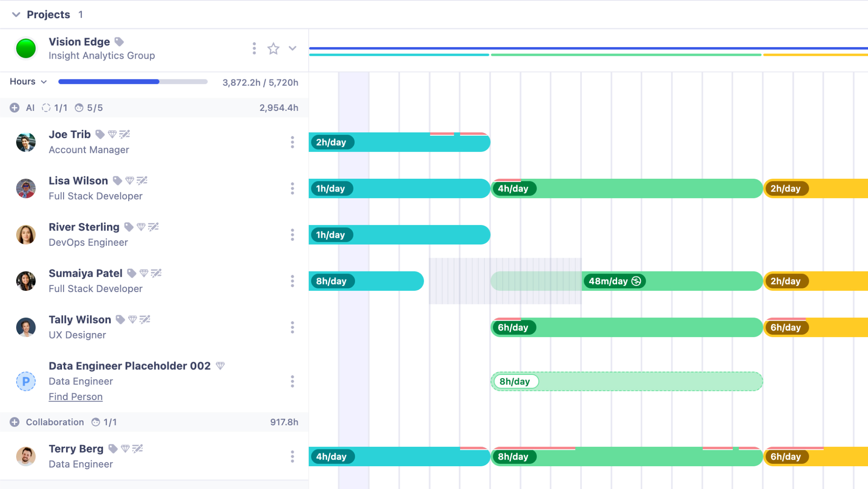The width and height of the screenshot is (868, 489).
Task: Select Sumaiya Patel's 8h/day assignment bar
Action: point(366,281)
